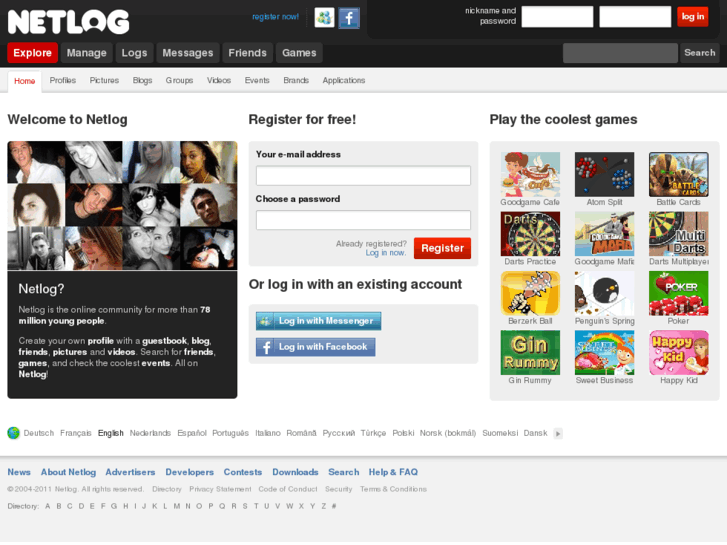
Task: Switch language to Dansk
Action: click(536, 433)
